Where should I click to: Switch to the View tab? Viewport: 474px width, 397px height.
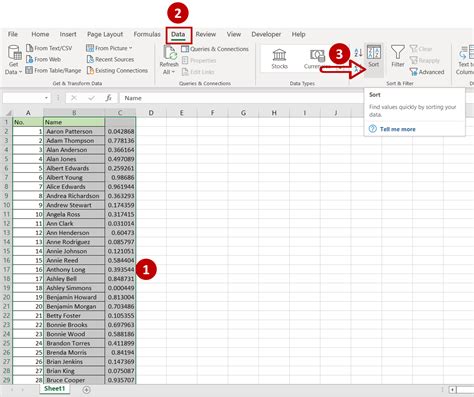(x=234, y=34)
